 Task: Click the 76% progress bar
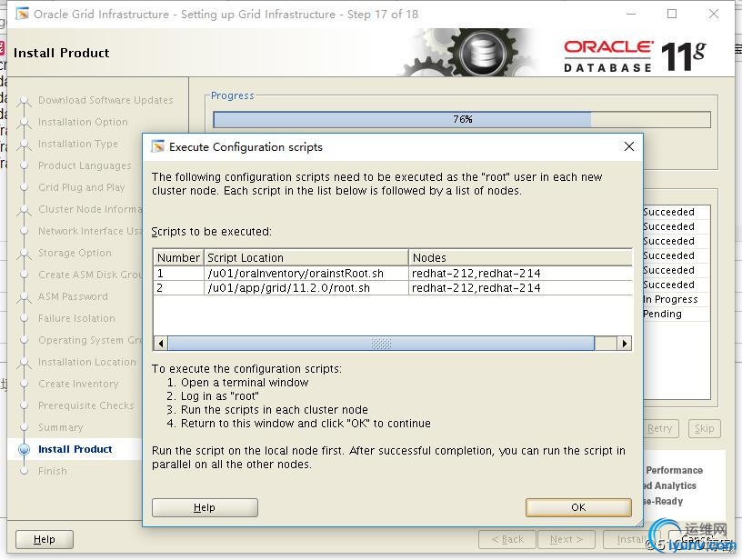(462, 119)
